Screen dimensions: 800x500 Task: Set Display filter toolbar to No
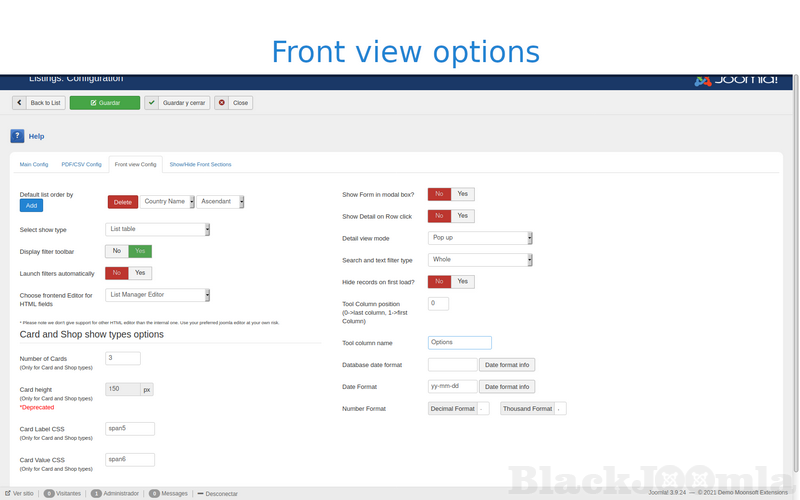pos(117,251)
